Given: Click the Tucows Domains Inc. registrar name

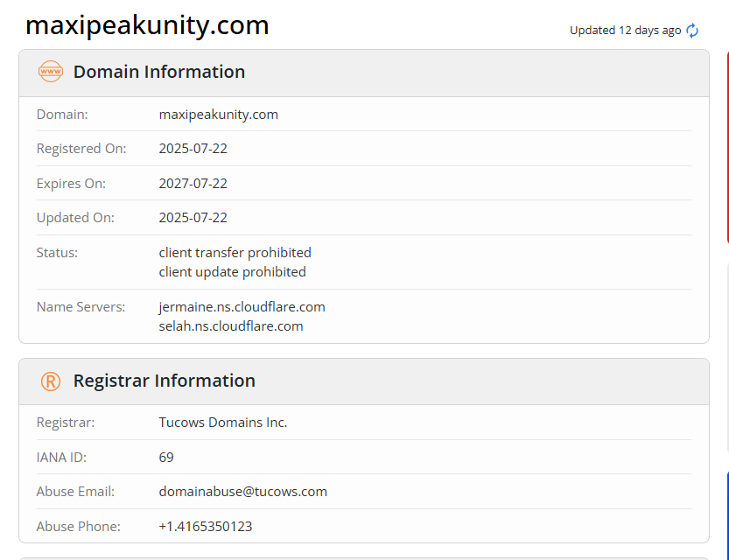Looking at the screenshot, I should (222, 423).
